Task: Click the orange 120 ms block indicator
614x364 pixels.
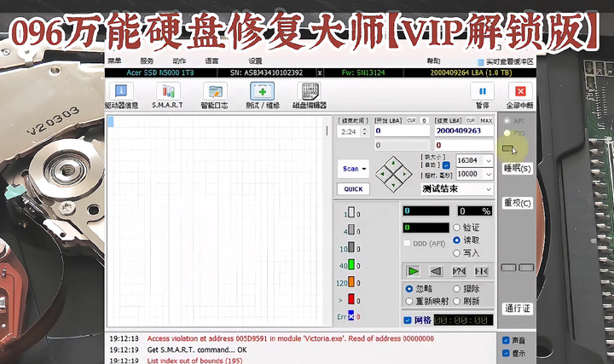Action: pyautogui.click(x=351, y=282)
